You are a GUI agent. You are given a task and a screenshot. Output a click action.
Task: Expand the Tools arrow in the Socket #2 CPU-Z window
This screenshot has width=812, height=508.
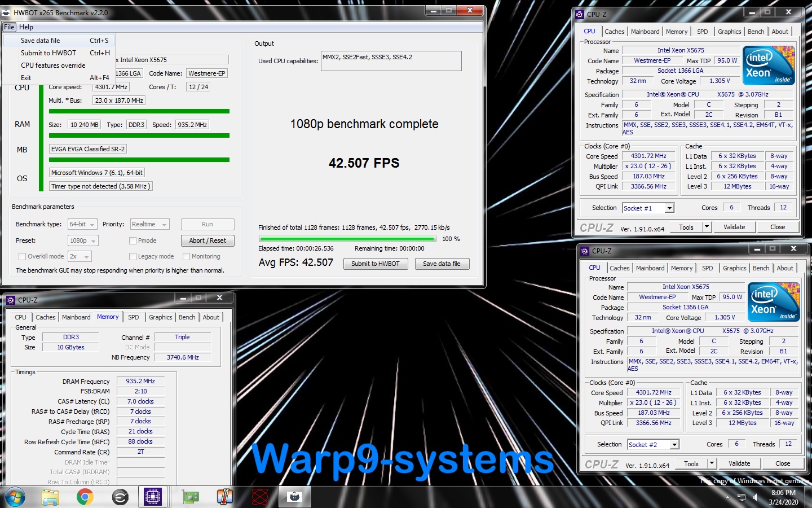(712, 463)
